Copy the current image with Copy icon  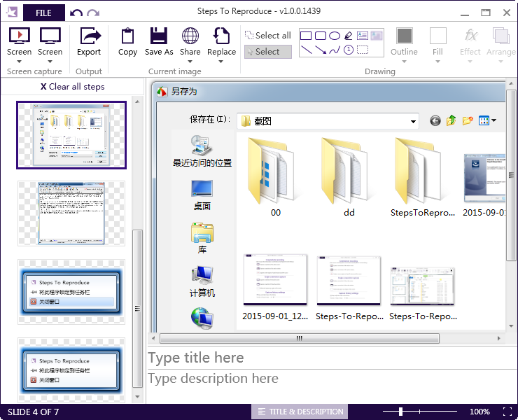pos(127,36)
